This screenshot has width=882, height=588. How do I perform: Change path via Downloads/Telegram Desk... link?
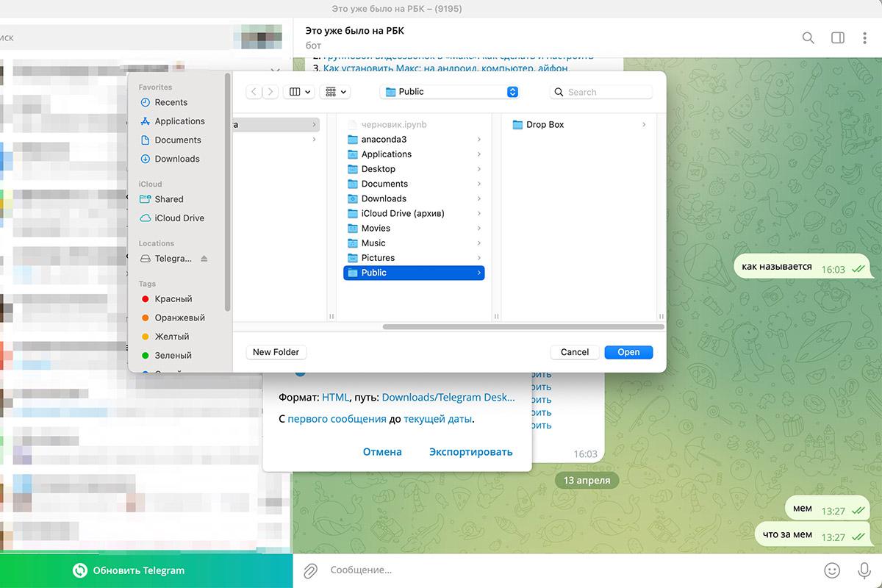pos(448,397)
